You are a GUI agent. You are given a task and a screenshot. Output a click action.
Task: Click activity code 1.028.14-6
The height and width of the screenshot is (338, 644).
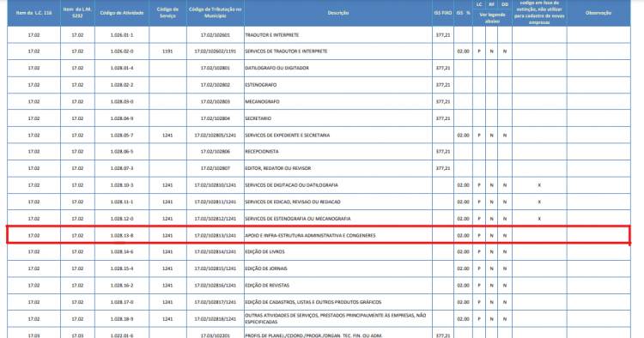tap(122, 252)
